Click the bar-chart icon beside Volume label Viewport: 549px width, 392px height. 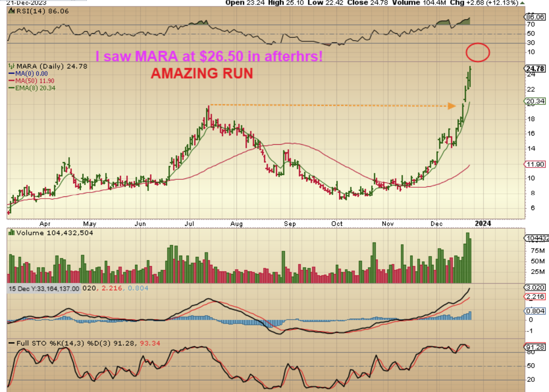tap(11, 232)
